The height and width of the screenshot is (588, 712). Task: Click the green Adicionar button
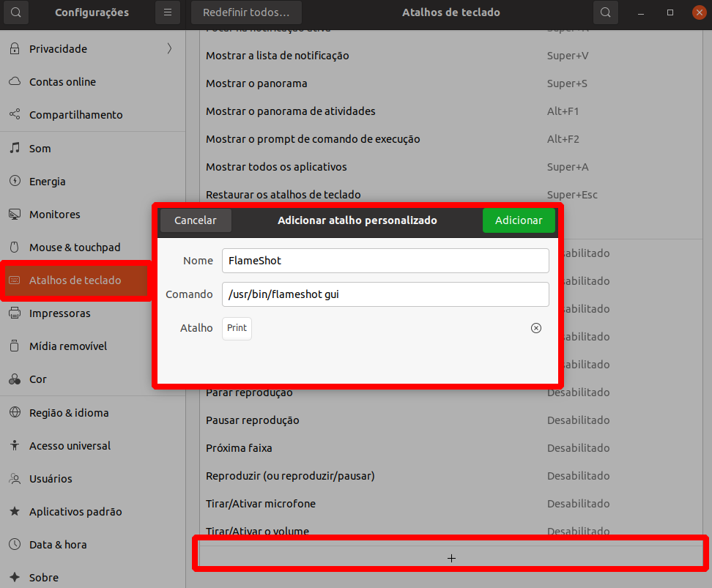(519, 220)
